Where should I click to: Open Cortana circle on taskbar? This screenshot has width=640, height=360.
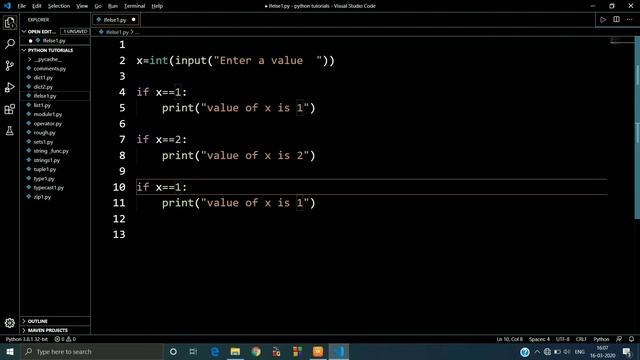(x=173, y=351)
